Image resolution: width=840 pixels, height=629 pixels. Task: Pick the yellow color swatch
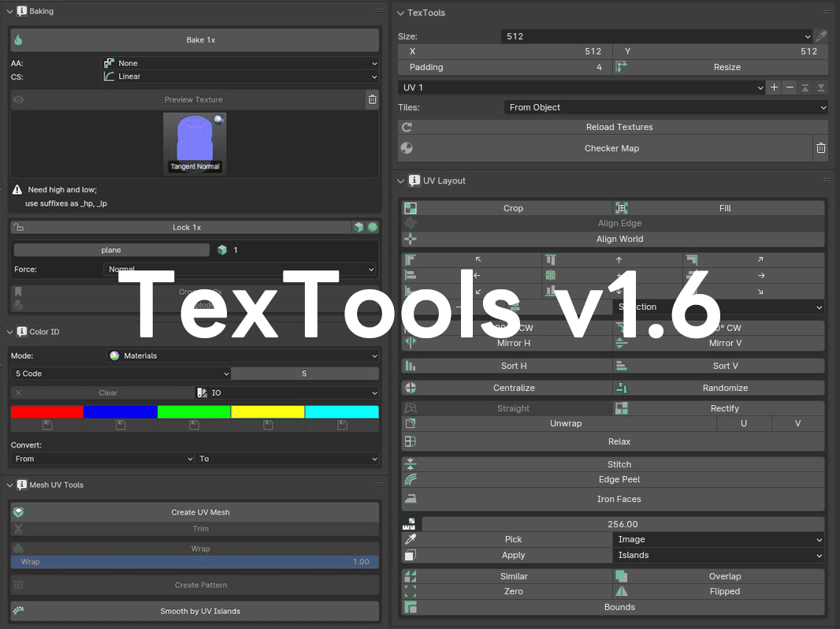(x=268, y=412)
